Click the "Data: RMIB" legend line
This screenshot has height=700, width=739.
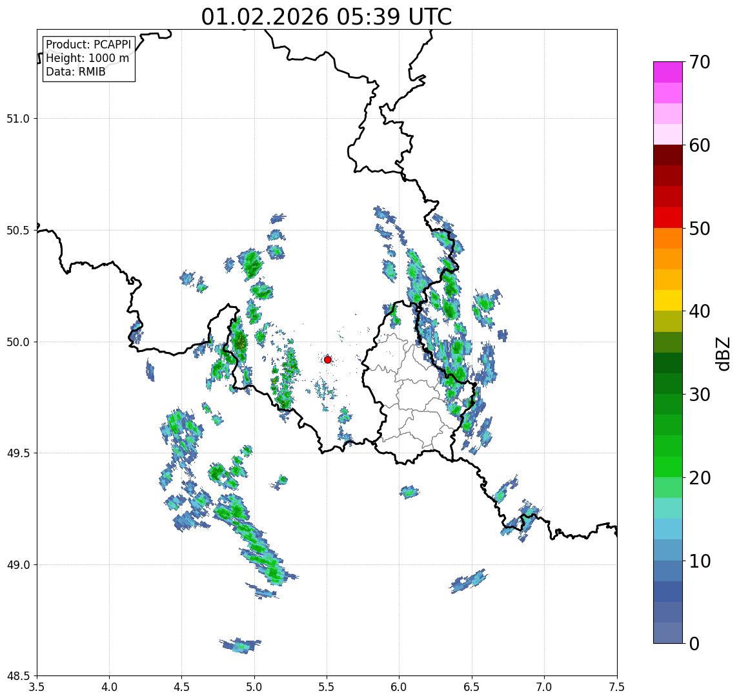click(76, 72)
